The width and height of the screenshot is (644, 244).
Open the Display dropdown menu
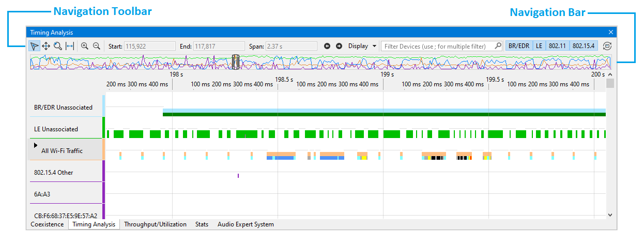click(362, 46)
